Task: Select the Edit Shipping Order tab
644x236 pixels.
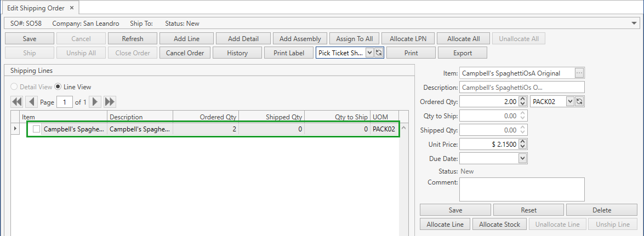Action: pos(36,8)
